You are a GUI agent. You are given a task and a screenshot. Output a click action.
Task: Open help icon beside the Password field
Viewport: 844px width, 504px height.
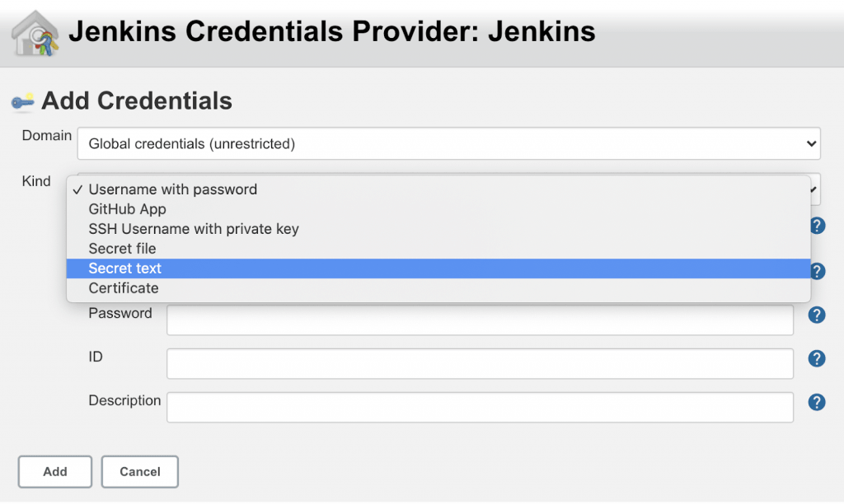tap(817, 315)
